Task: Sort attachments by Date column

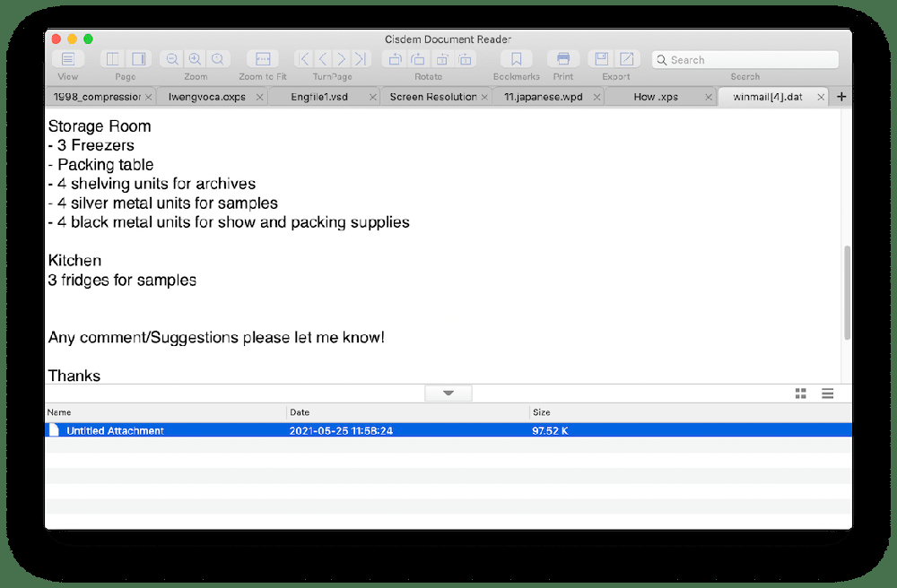Action: 408,412
